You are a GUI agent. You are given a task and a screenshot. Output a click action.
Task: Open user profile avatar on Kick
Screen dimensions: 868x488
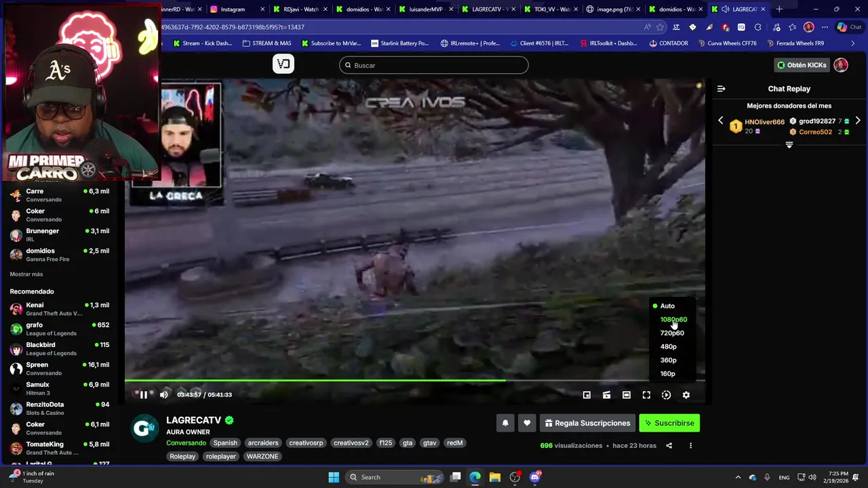pos(841,65)
